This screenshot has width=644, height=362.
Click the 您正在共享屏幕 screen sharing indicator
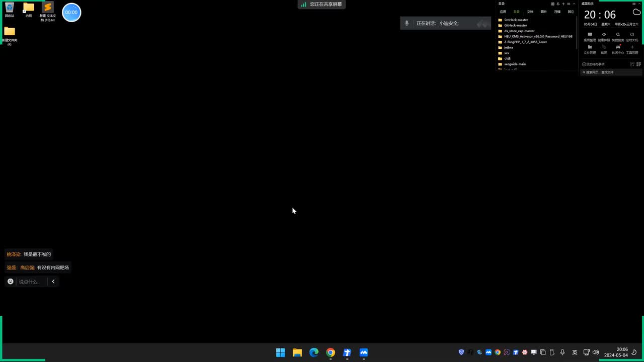coord(321,4)
